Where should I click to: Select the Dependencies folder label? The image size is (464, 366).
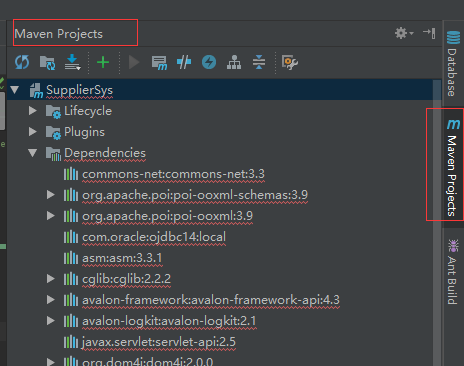(105, 153)
